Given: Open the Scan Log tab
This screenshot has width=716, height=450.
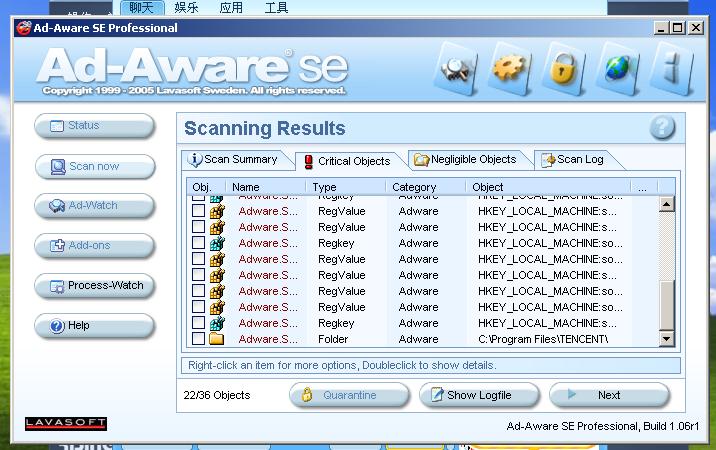Looking at the screenshot, I should pos(576,159).
